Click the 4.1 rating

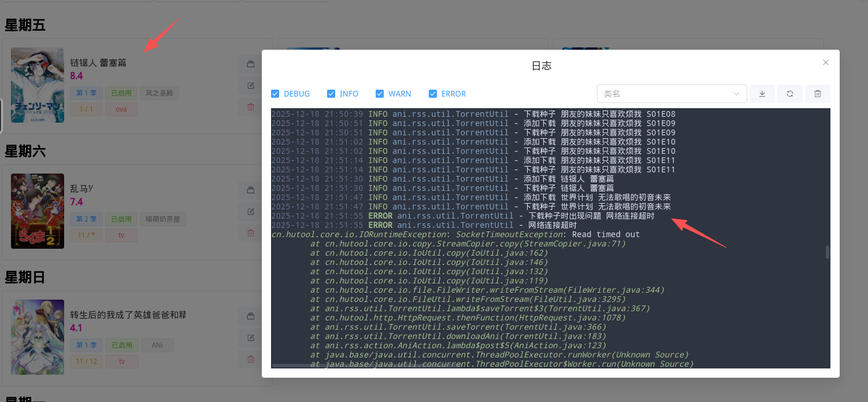tap(76, 328)
